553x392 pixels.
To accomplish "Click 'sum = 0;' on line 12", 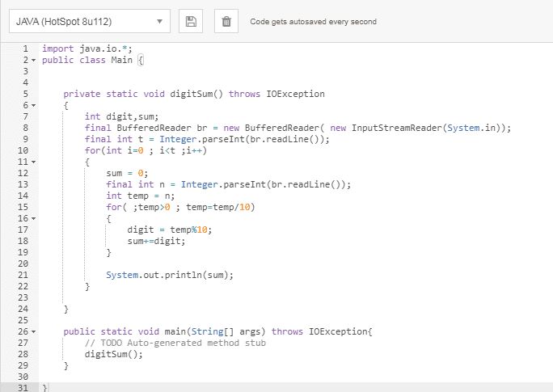I will tap(127, 173).
